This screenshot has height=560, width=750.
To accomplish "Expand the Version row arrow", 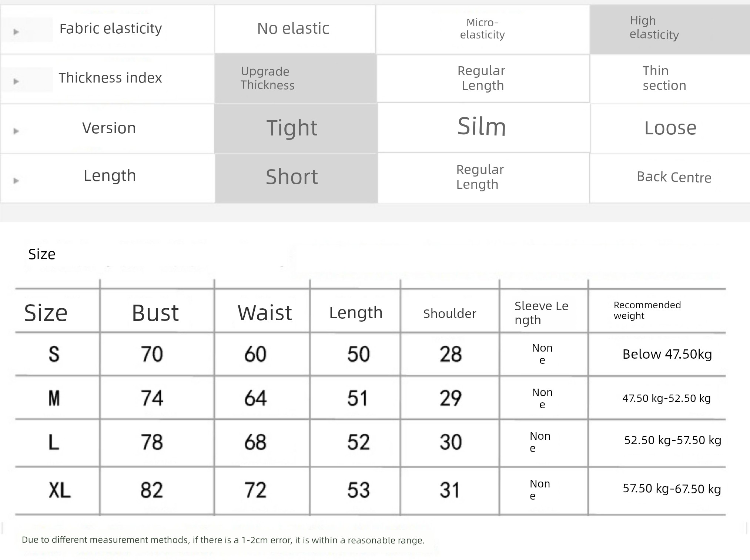I will [16, 131].
